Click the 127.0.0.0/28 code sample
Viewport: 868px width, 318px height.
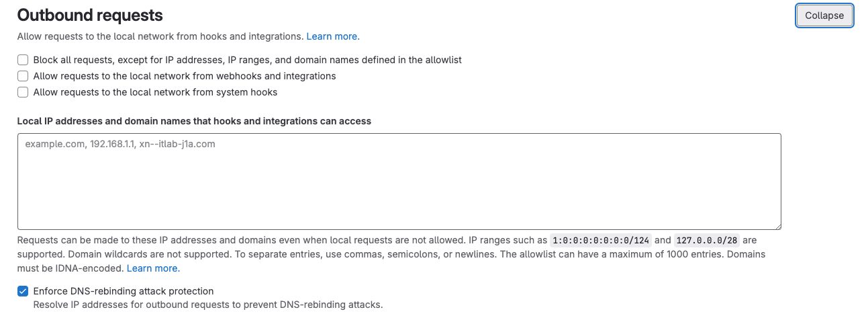706,241
